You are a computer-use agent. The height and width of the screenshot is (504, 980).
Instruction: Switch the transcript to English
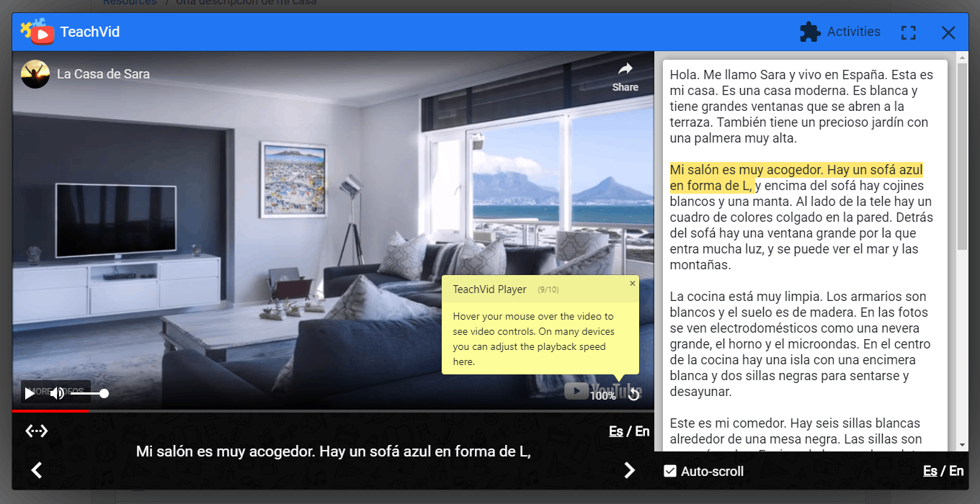pyautogui.click(x=955, y=471)
